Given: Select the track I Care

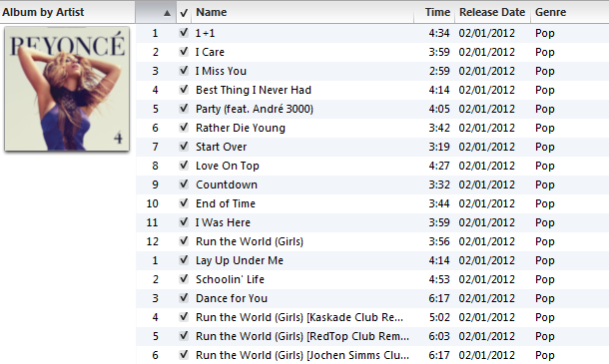Looking at the screenshot, I should [x=210, y=52].
